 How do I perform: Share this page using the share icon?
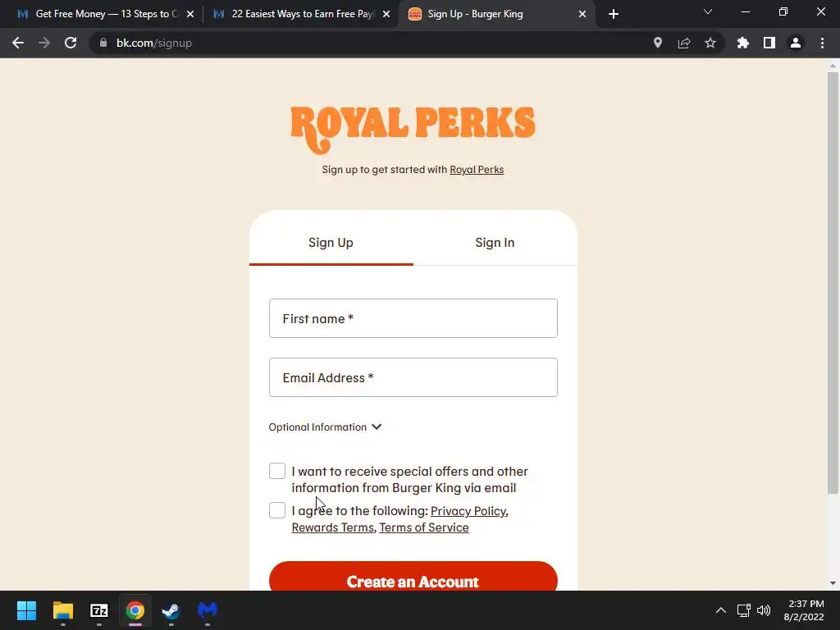pyautogui.click(x=683, y=43)
